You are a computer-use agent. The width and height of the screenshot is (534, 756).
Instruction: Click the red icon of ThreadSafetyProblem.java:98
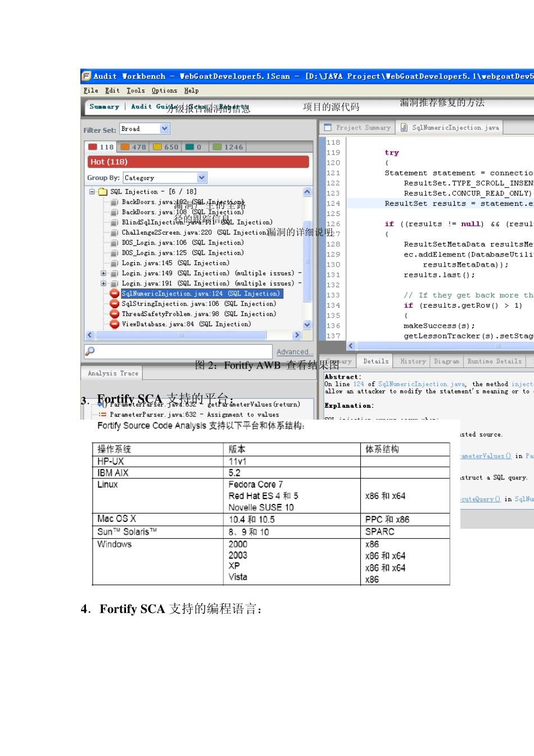114,314
